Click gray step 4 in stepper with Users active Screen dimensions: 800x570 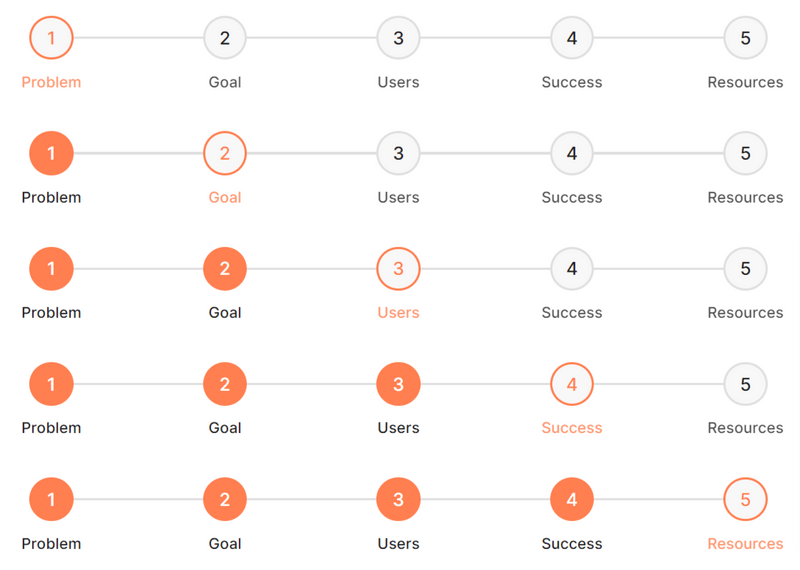tap(572, 269)
